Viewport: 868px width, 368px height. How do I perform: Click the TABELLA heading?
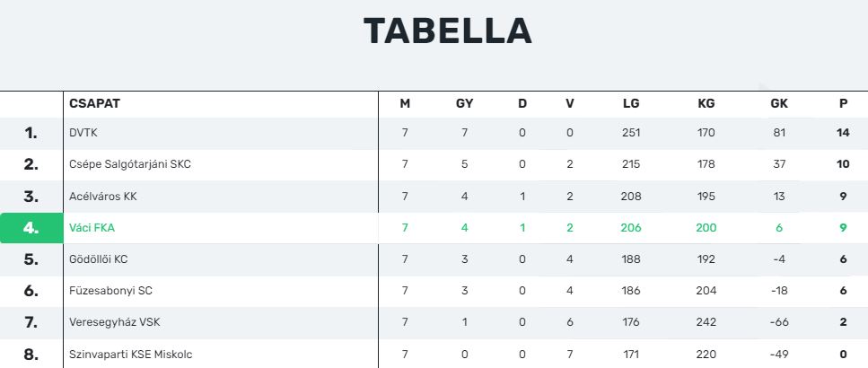coord(448,31)
